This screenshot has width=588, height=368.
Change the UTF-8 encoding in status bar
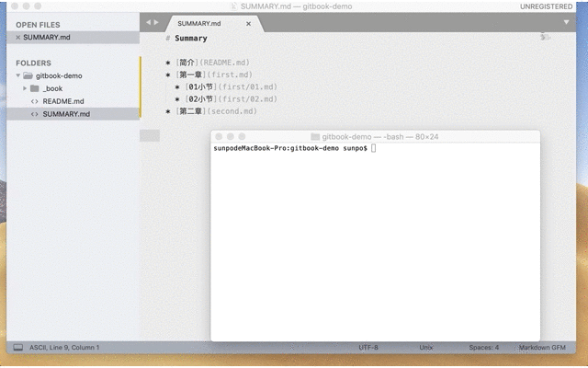[x=367, y=348]
